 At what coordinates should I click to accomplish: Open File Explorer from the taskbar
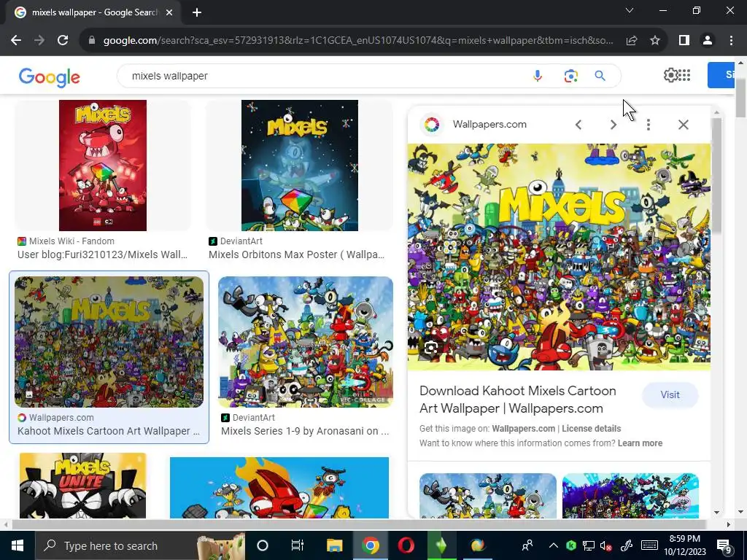[x=334, y=545]
